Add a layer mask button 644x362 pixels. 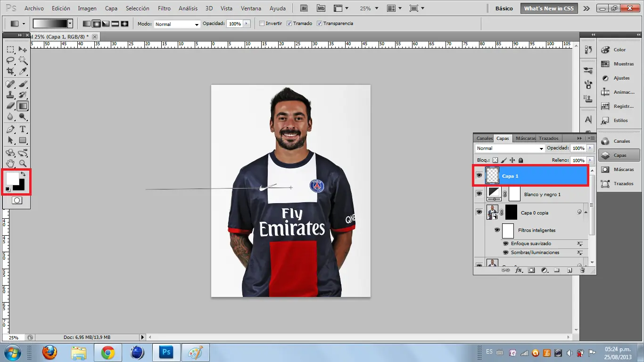tap(531, 271)
